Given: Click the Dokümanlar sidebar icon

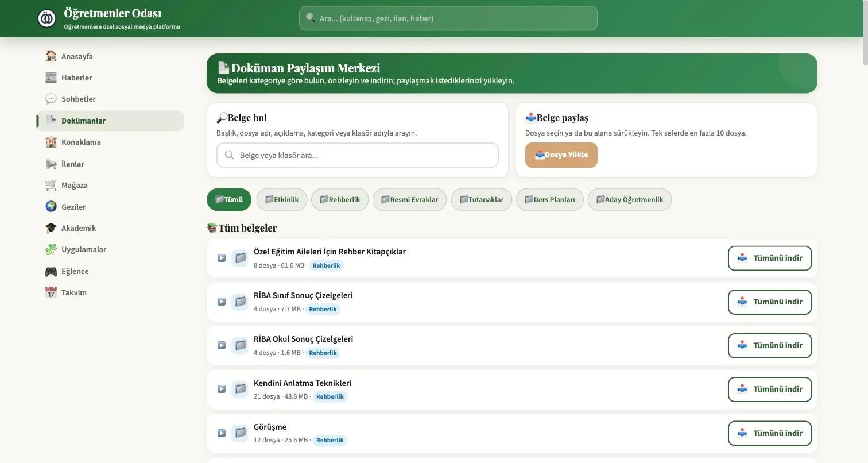Looking at the screenshot, I should click(51, 121).
